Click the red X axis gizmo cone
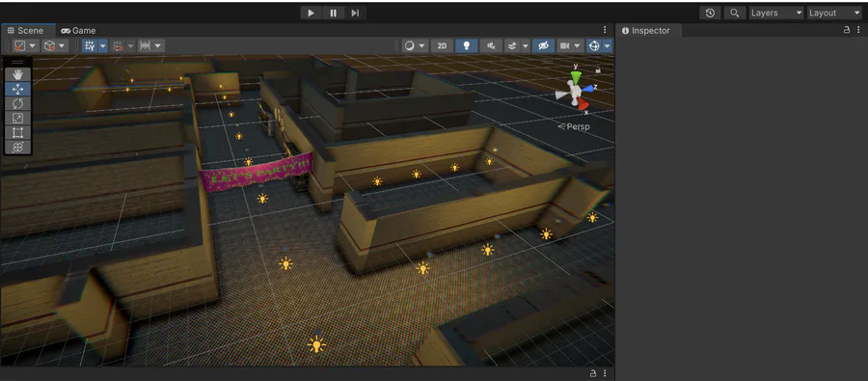This screenshot has width=868, height=381. pyautogui.click(x=583, y=103)
